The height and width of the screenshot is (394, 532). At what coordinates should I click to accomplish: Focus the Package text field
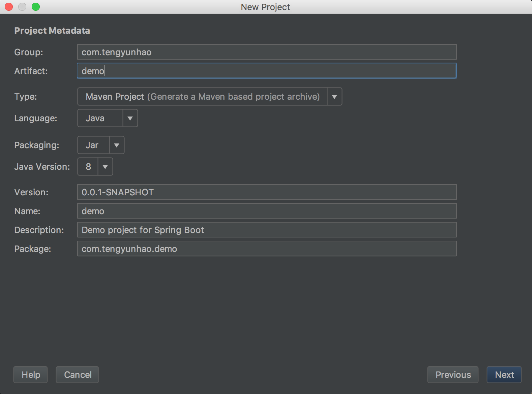coord(266,249)
